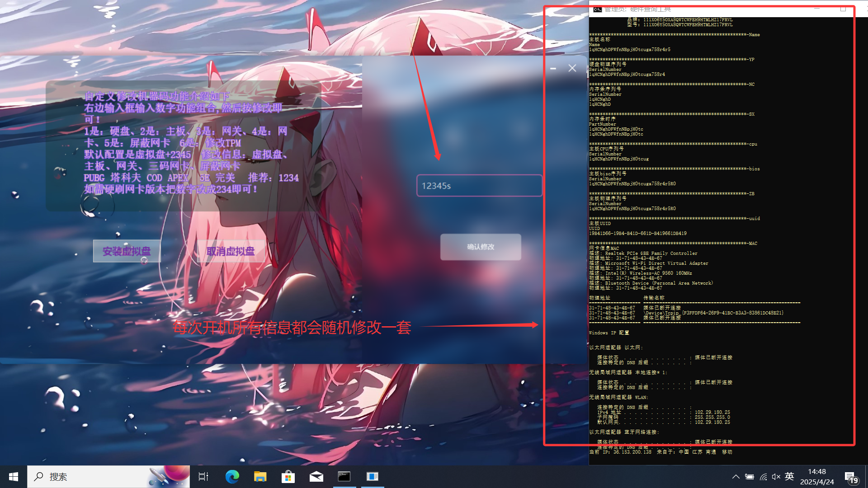Click the \Device\Tcpip transport name entry

(713, 313)
